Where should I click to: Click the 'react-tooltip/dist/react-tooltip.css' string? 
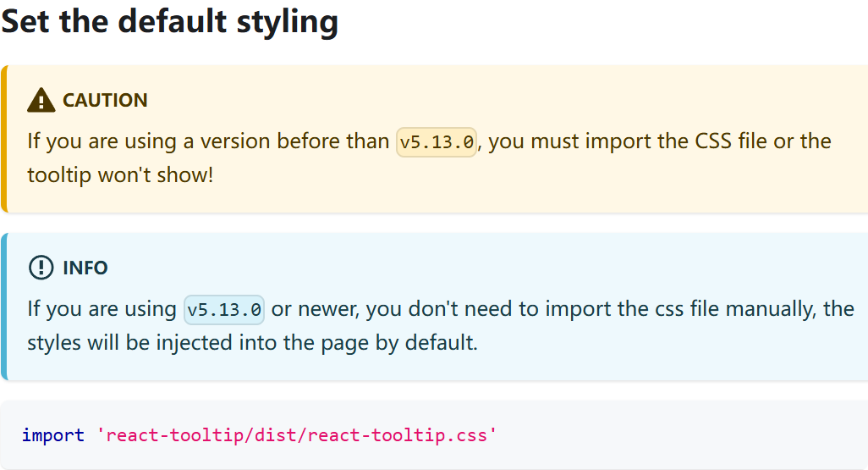pos(297,435)
